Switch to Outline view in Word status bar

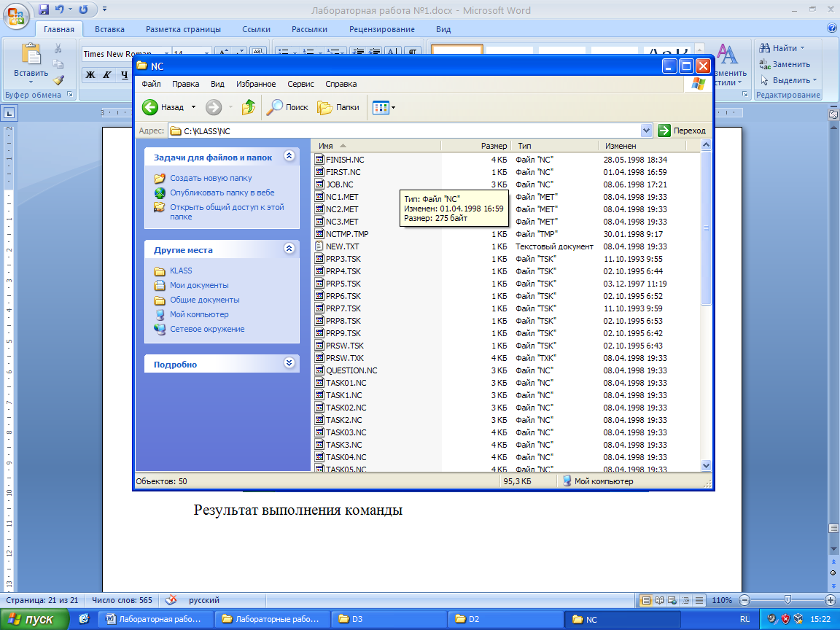click(x=685, y=601)
